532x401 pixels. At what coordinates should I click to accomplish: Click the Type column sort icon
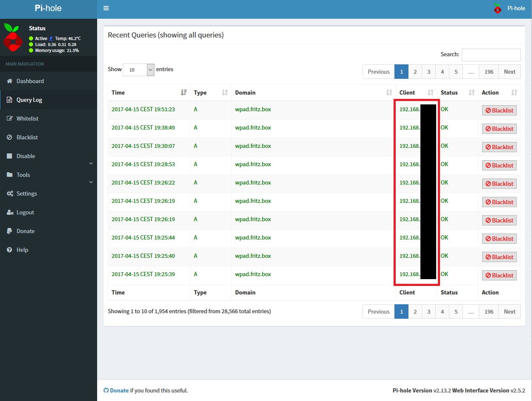pyautogui.click(x=225, y=92)
